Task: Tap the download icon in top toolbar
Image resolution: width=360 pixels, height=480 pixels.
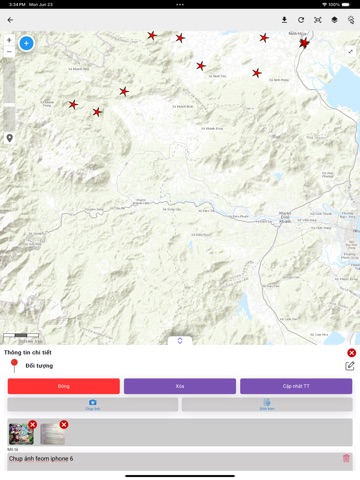Action: click(x=284, y=20)
